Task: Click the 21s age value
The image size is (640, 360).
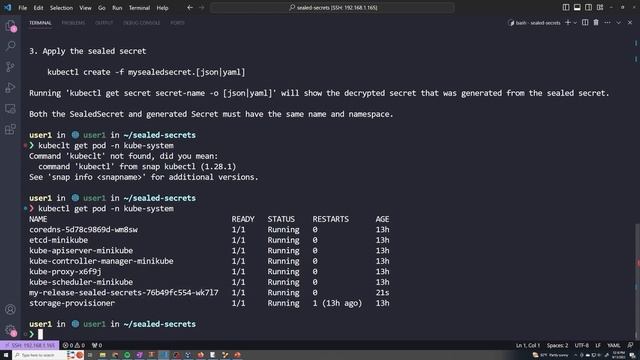Action: point(382,293)
